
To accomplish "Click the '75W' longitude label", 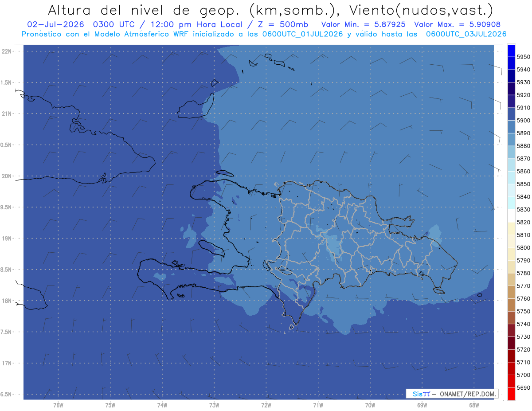I will pos(110,405).
